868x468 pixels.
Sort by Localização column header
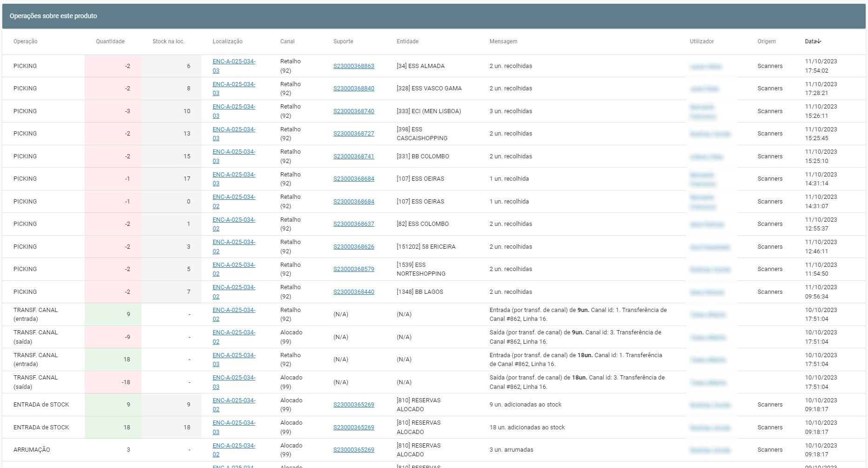pyautogui.click(x=228, y=41)
